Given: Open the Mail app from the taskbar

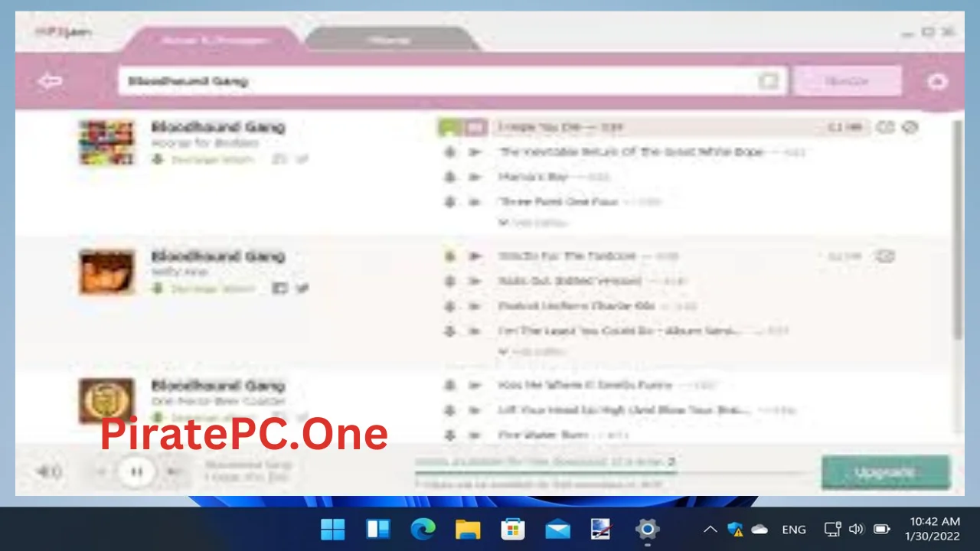Looking at the screenshot, I should point(557,529).
